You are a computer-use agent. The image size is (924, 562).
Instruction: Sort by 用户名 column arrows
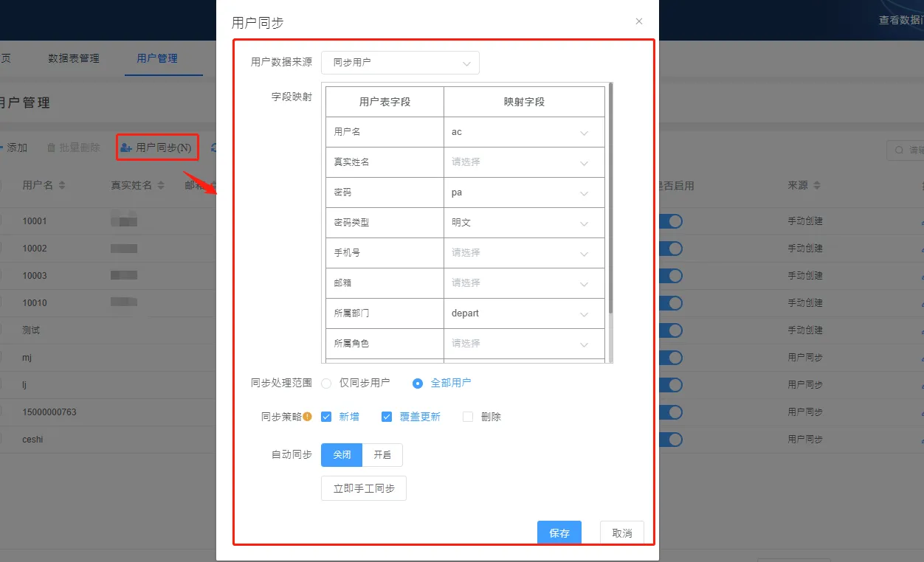pos(62,186)
